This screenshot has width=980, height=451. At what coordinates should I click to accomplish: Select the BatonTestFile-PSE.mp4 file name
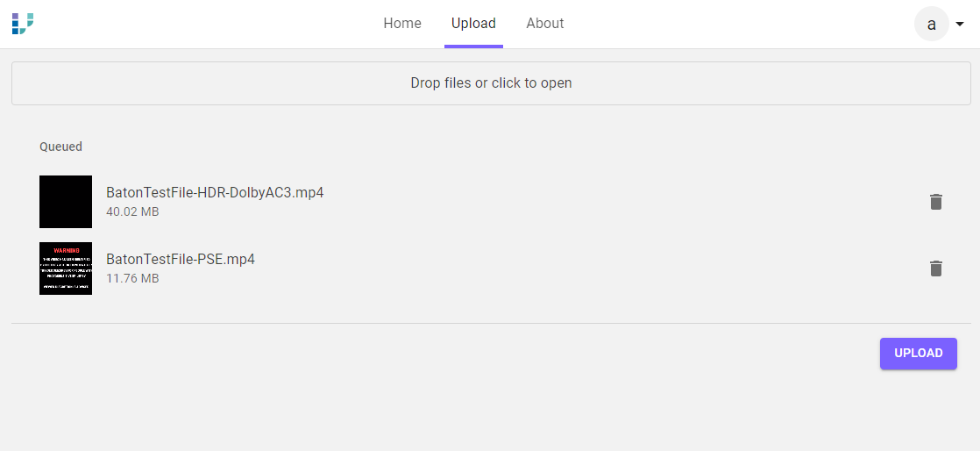click(x=181, y=259)
